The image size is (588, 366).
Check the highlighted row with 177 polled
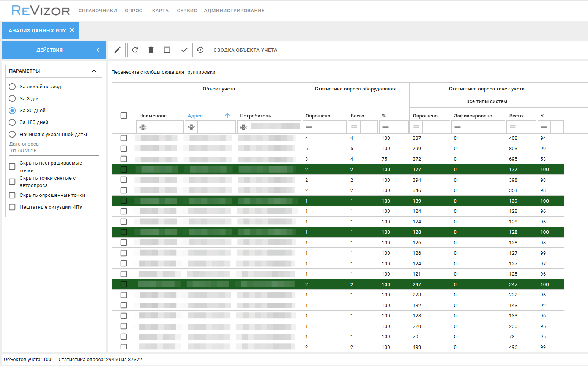pyautogui.click(x=124, y=170)
